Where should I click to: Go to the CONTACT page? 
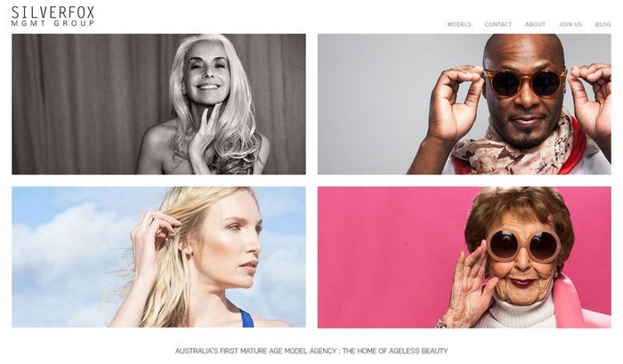pyautogui.click(x=498, y=24)
